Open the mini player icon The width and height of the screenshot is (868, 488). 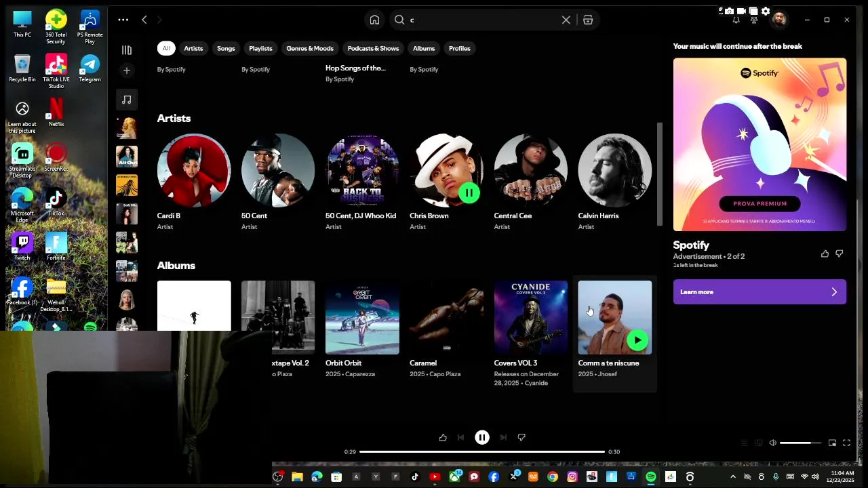coord(832,443)
